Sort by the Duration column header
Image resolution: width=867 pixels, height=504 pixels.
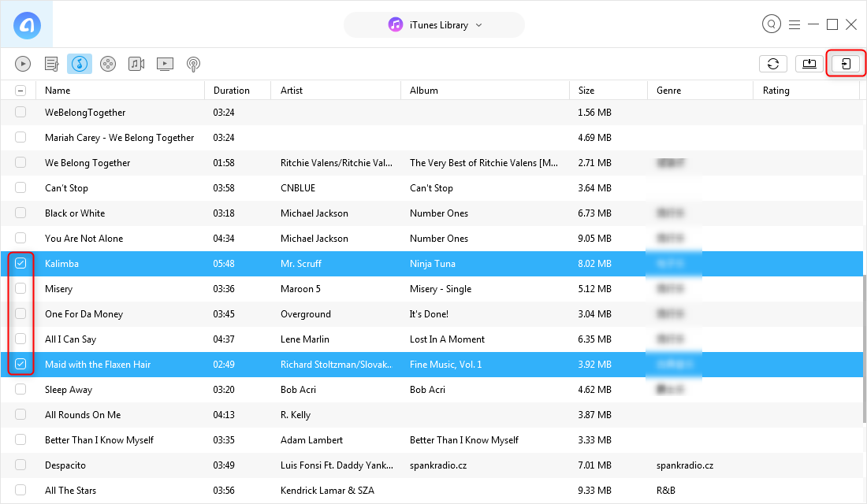click(x=238, y=91)
